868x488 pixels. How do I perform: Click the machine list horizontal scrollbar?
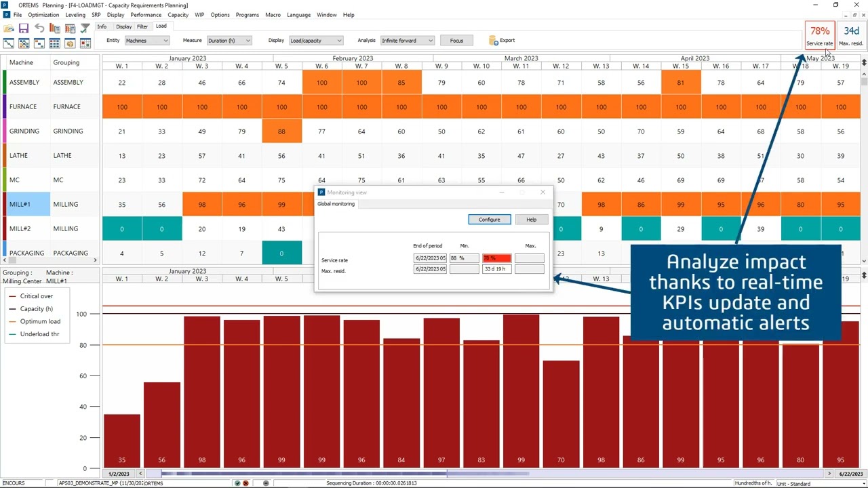pos(50,260)
